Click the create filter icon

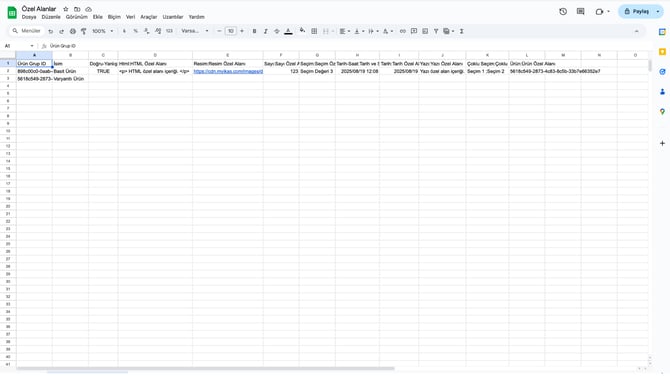(436, 31)
